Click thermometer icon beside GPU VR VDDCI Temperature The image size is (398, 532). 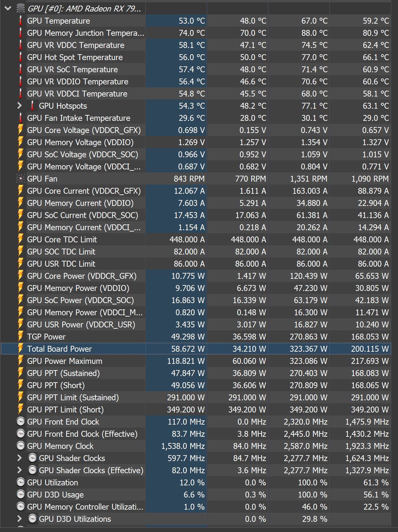[x=20, y=94]
